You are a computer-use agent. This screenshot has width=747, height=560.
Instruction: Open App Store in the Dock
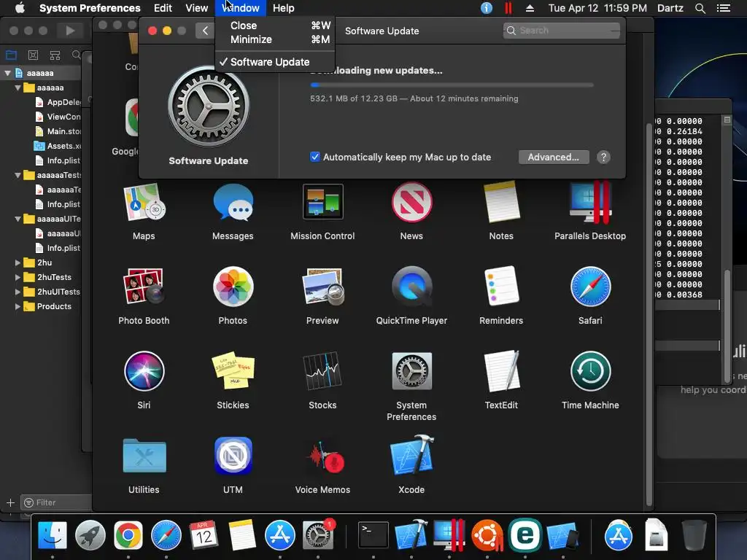[x=279, y=534]
